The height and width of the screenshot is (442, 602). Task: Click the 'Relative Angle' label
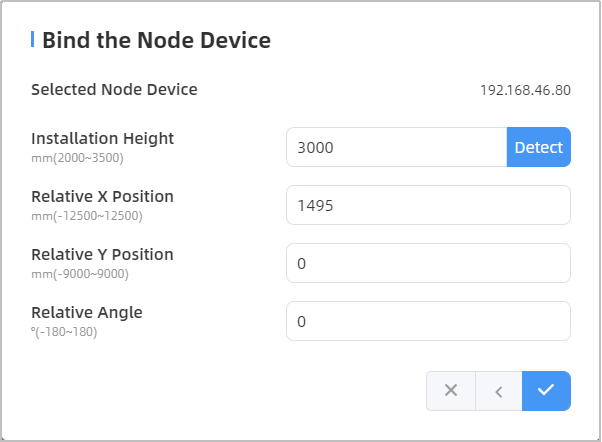[x=87, y=312]
